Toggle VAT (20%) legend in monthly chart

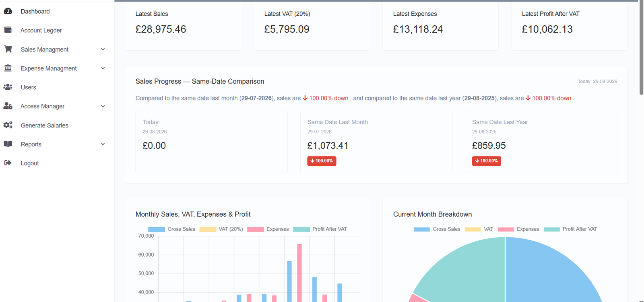click(221, 229)
